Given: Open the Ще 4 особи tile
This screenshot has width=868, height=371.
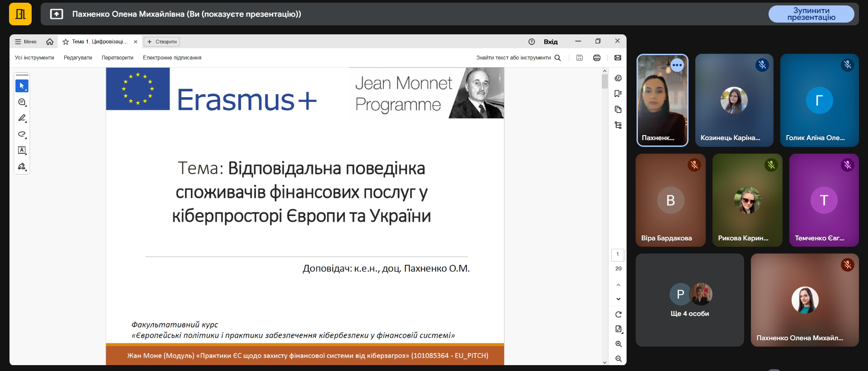Looking at the screenshot, I should coord(690,300).
